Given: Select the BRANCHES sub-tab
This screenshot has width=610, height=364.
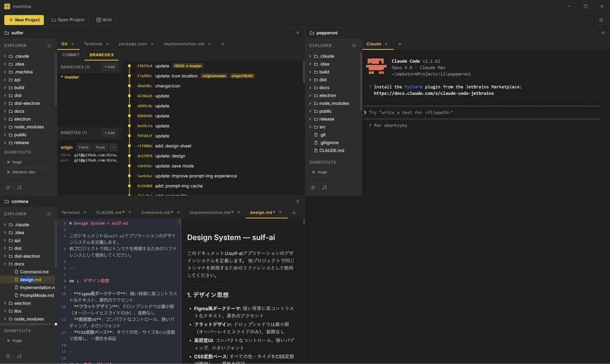Looking at the screenshot, I should pyautogui.click(x=102, y=55).
